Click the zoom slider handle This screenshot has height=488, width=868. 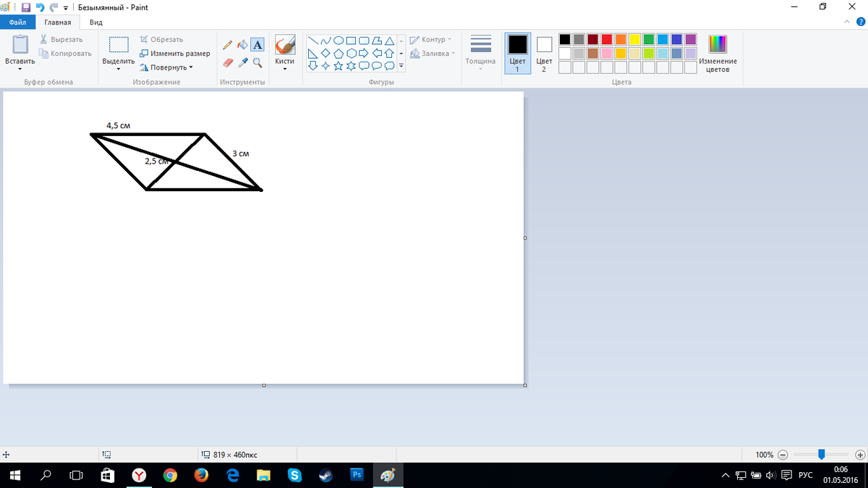pyautogui.click(x=821, y=455)
